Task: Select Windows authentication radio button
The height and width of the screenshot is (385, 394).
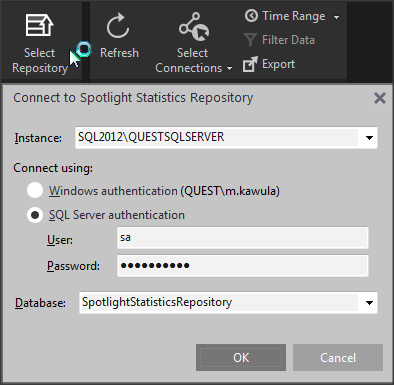Action: coord(35,190)
